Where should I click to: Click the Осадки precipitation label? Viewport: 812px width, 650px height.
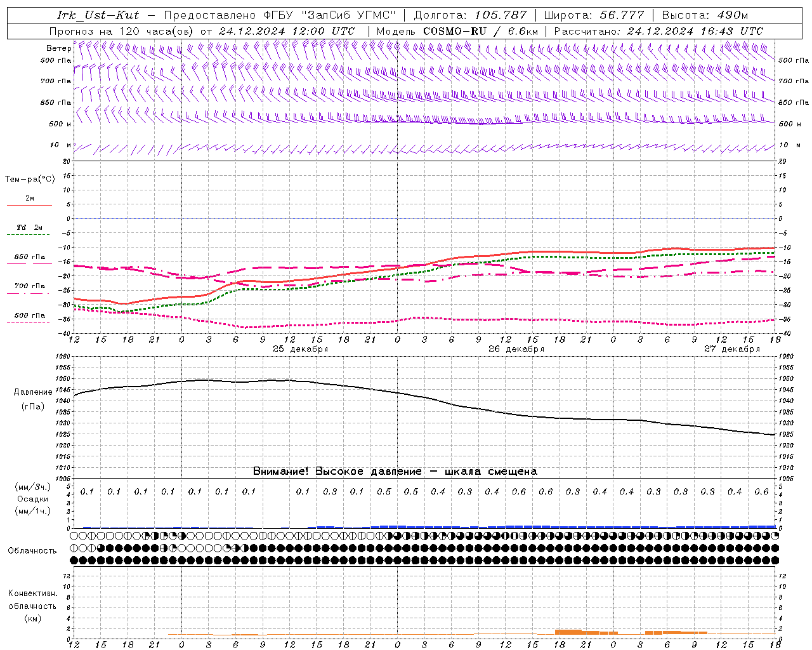tap(33, 499)
